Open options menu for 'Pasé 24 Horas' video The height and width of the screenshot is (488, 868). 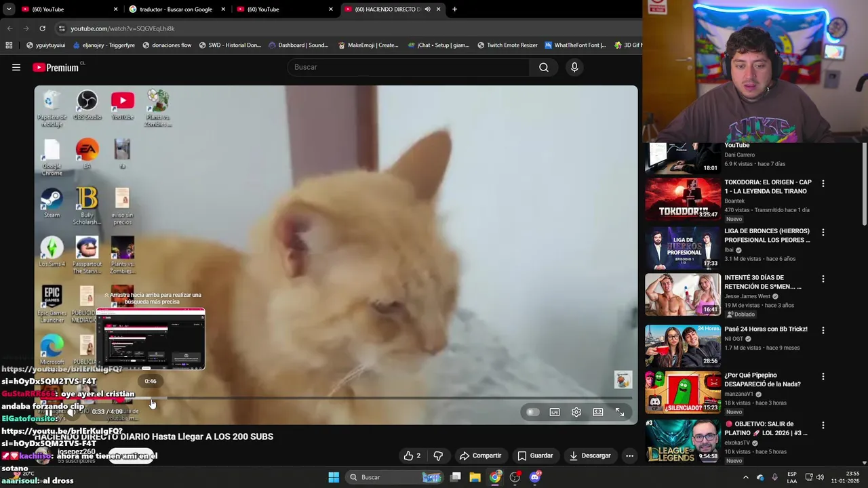tap(823, 330)
